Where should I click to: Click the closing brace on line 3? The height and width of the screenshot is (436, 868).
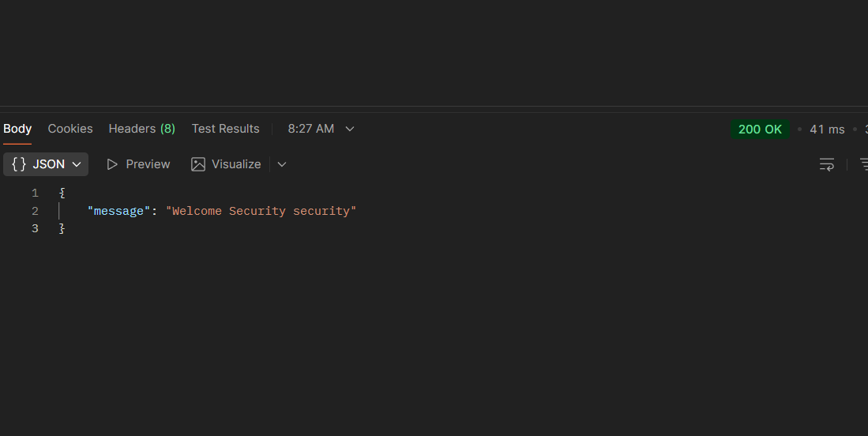[62, 229]
